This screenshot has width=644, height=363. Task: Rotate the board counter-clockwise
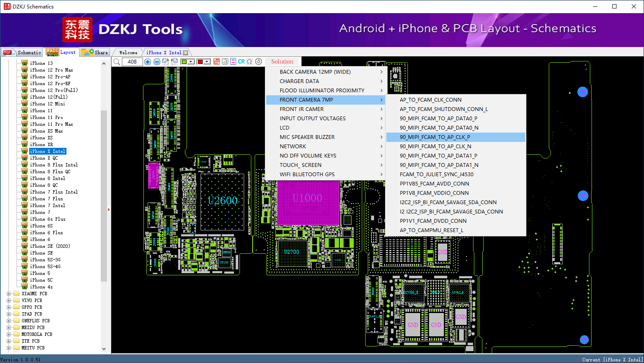click(x=173, y=62)
